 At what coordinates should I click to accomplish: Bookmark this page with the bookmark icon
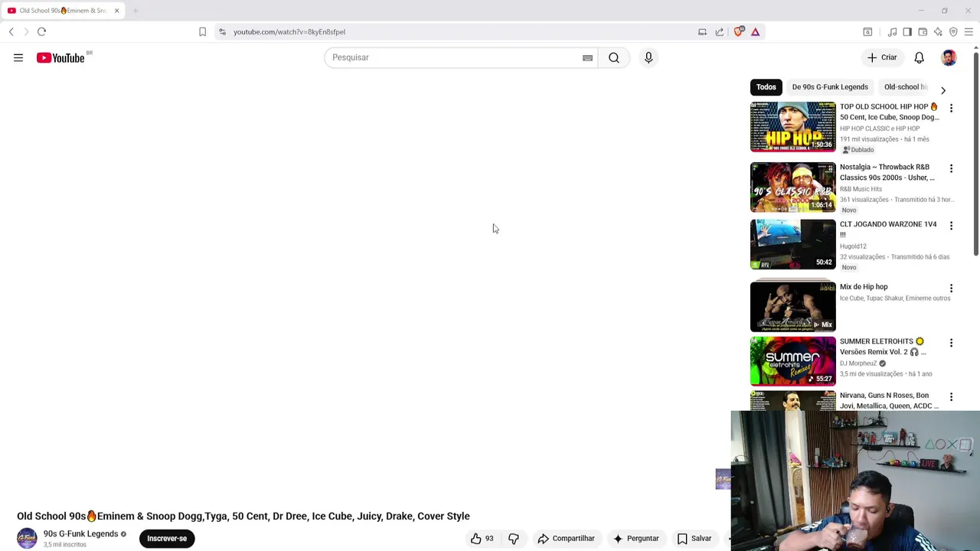[x=202, y=31]
